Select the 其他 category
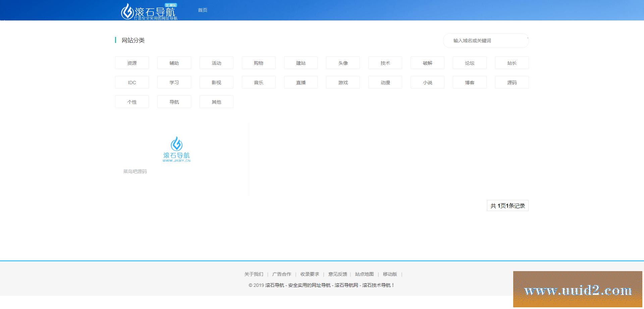Screen dimensions: 644x309 [x=216, y=102]
